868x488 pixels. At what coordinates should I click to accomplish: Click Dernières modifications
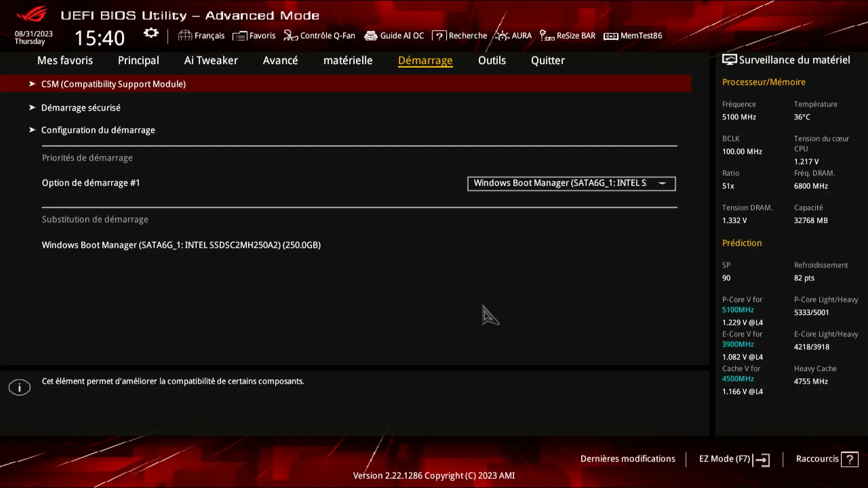[627, 459]
